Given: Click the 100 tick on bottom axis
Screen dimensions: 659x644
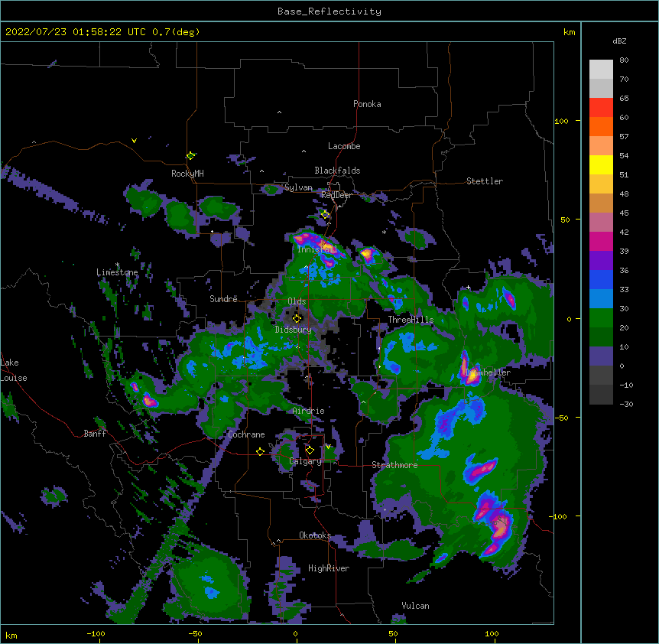Looking at the screenshot, I should tap(492, 633).
